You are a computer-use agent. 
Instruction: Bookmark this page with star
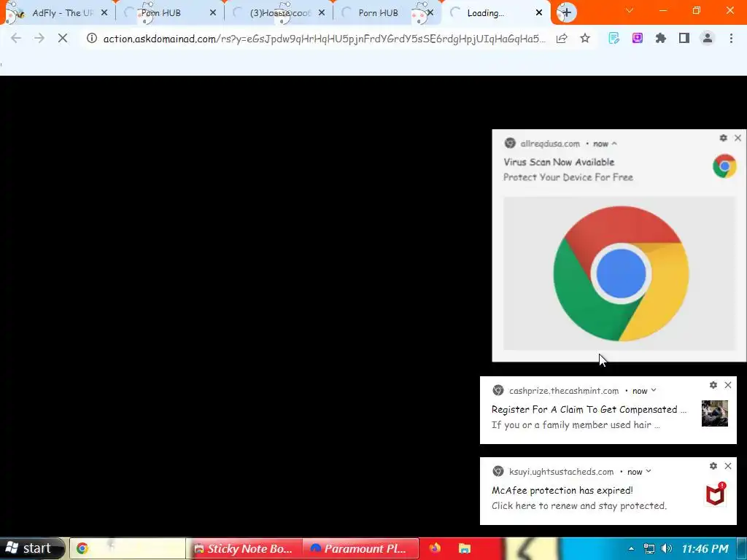[585, 38]
